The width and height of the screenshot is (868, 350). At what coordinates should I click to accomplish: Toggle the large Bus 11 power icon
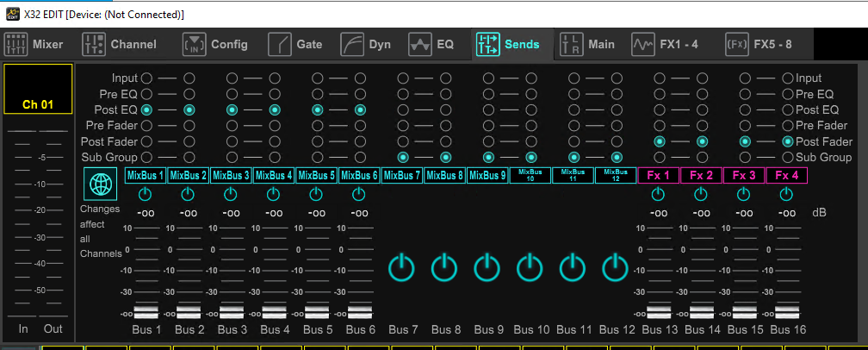tap(573, 268)
